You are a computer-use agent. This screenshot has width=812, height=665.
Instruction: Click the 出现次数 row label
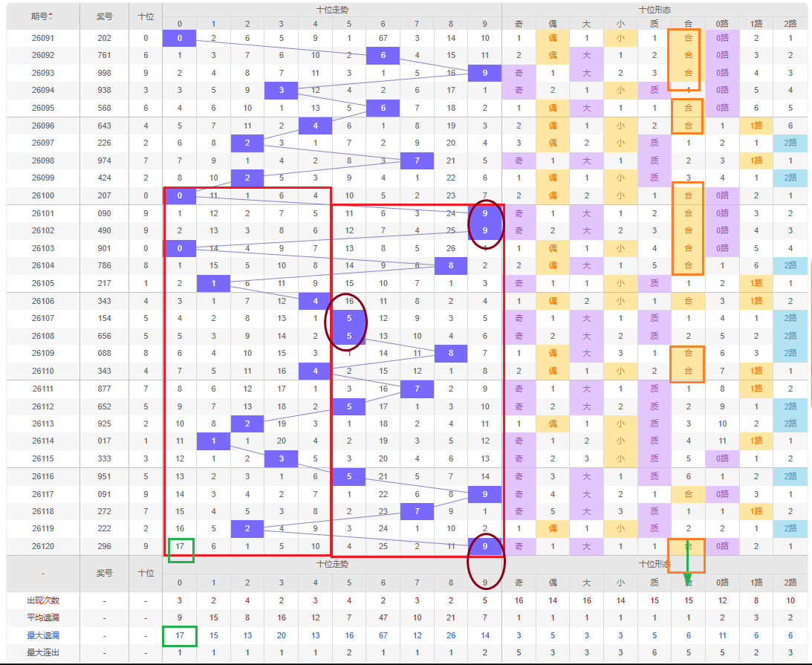point(43,600)
